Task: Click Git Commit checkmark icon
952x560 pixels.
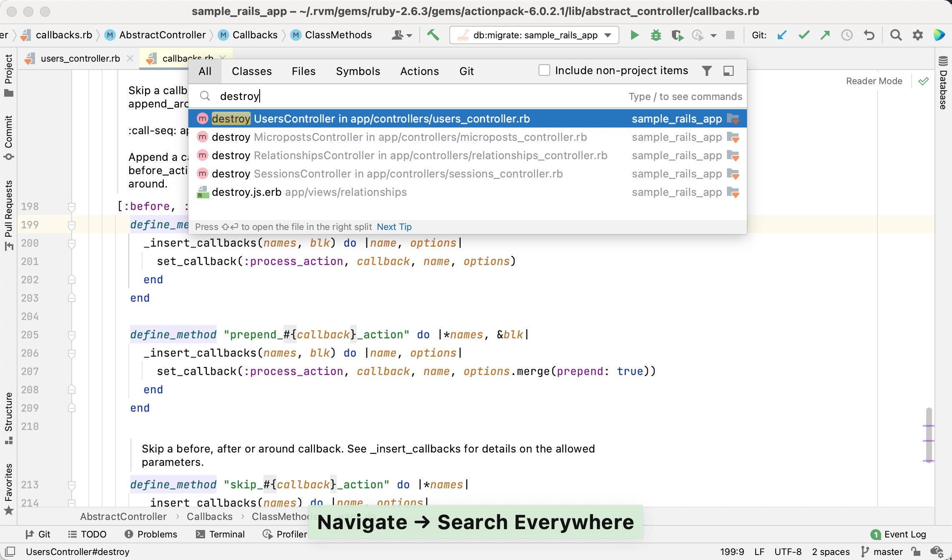Action: point(804,35)
